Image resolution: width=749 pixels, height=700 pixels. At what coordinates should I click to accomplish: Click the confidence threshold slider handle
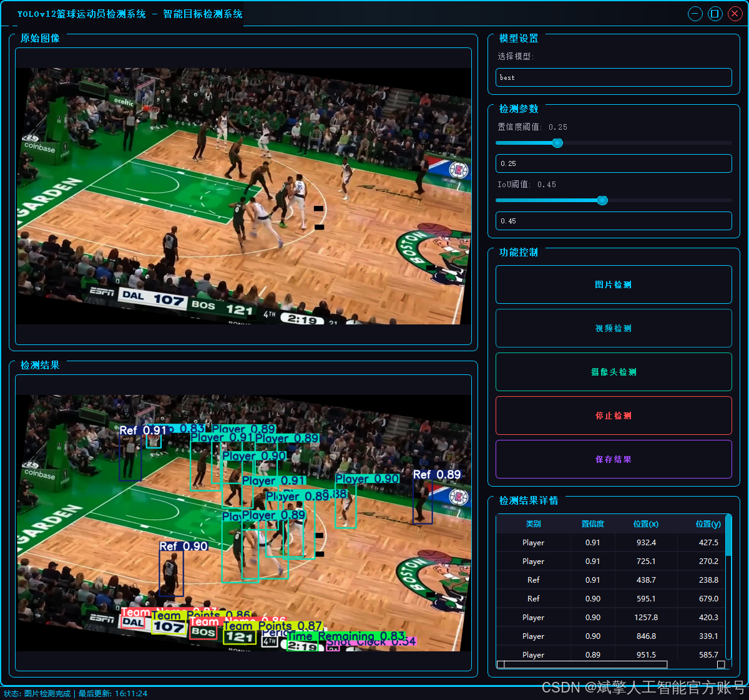pos(557,143)
